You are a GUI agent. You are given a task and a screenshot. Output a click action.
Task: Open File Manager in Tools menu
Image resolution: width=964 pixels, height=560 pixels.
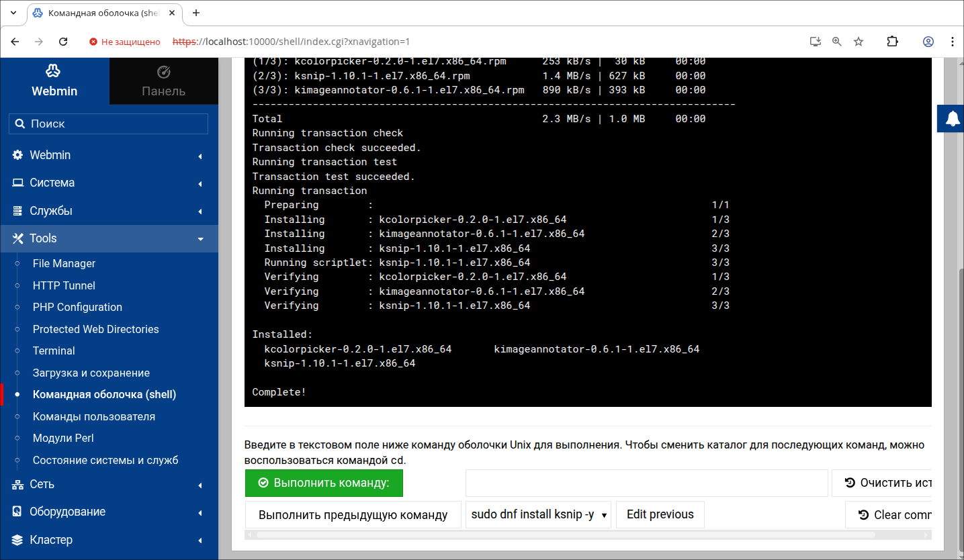[x=64, y=263]
